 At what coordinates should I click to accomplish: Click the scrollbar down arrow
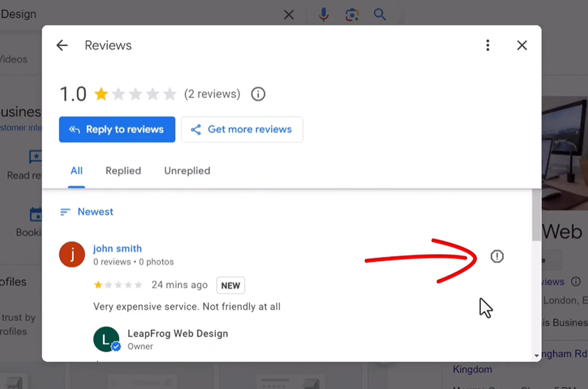pos(536,356)
